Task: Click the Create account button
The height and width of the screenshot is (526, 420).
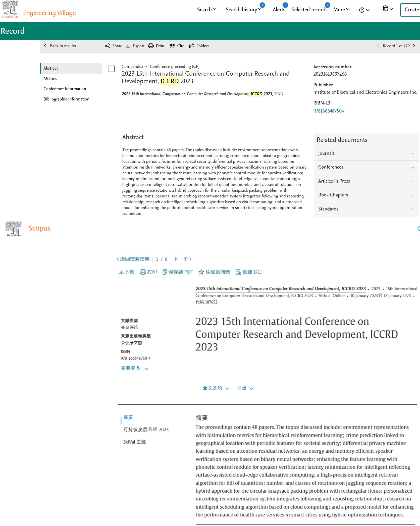Action: pyautogui.click(x=410, y=10)
